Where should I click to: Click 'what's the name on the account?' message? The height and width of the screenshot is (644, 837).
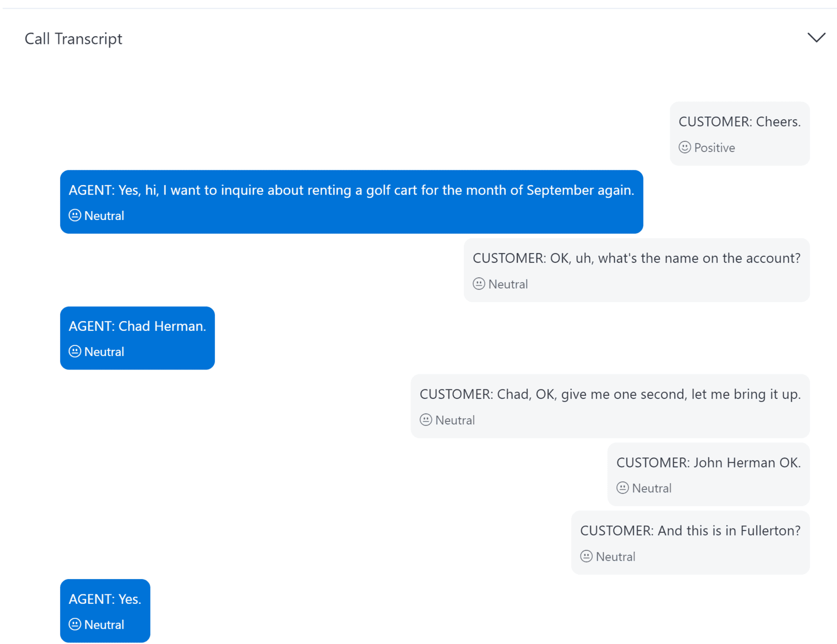[x=636, y=258]
